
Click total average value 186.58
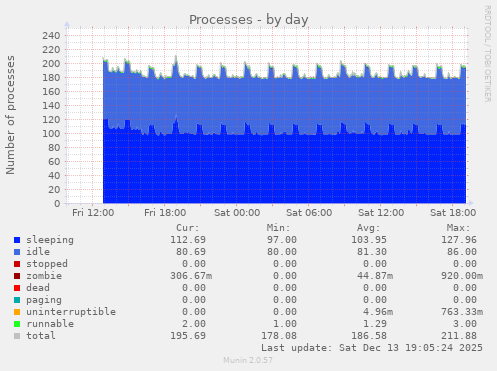coord(369,336)
